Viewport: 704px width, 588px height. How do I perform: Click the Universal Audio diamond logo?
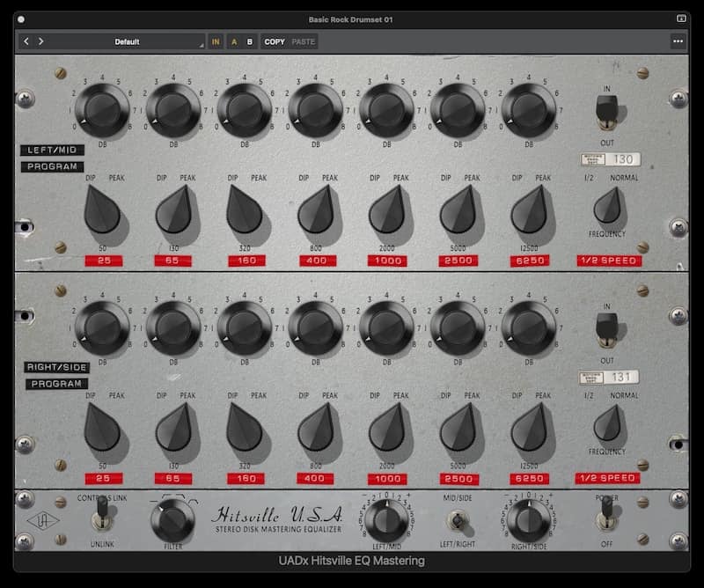43,521
